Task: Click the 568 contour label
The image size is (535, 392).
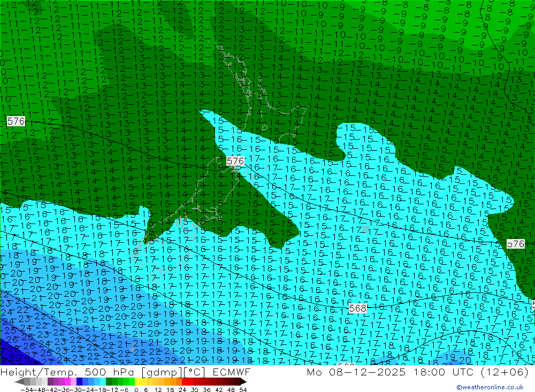Action: pos(357,309)
